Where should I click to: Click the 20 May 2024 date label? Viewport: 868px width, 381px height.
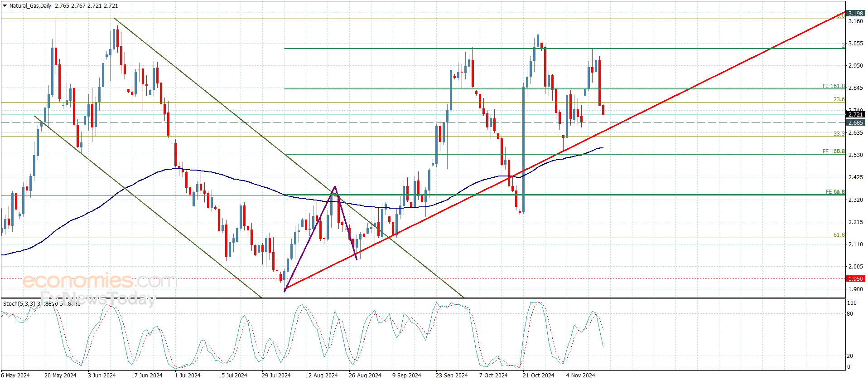click(x=60, y=376)
